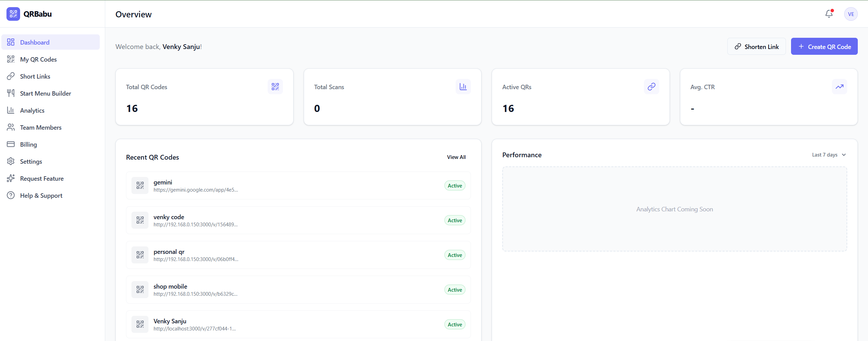Viewport: 868px width, 341px height.
Task: Click the trend icon on Avg. CTR card
Action: tap(839, 86)
